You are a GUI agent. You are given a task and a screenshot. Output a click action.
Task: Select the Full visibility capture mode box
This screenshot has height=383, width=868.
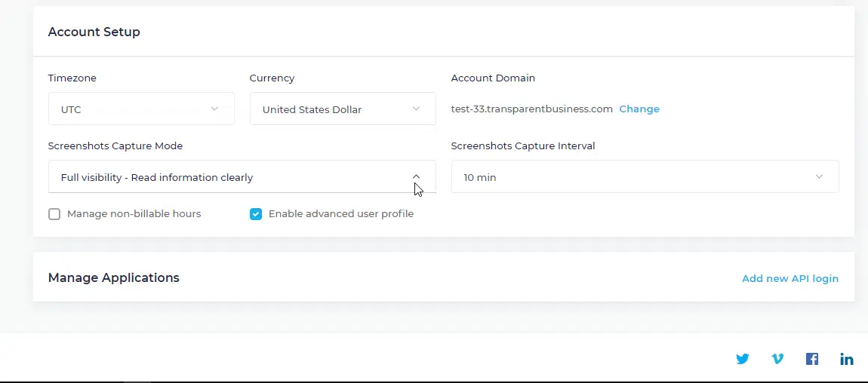coord(226,177)
